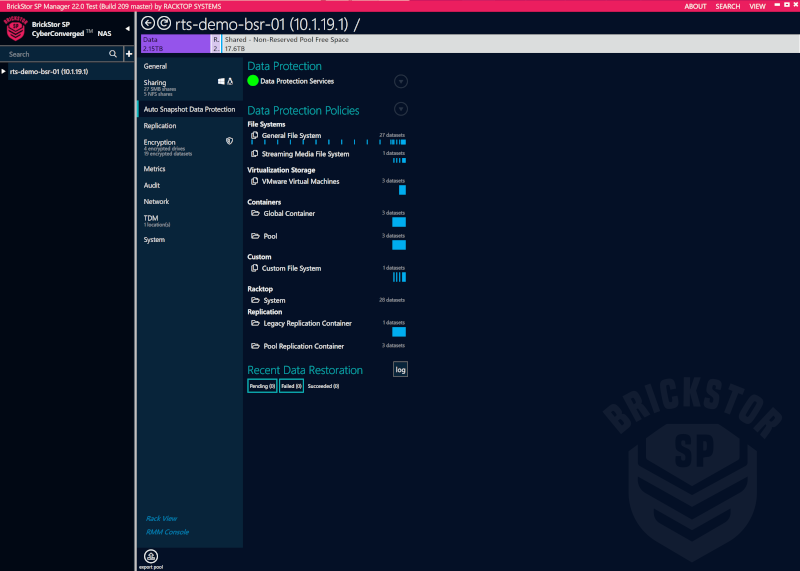Open the Network section
Viewport: 800px width, 571px height.
pos(156,202)
